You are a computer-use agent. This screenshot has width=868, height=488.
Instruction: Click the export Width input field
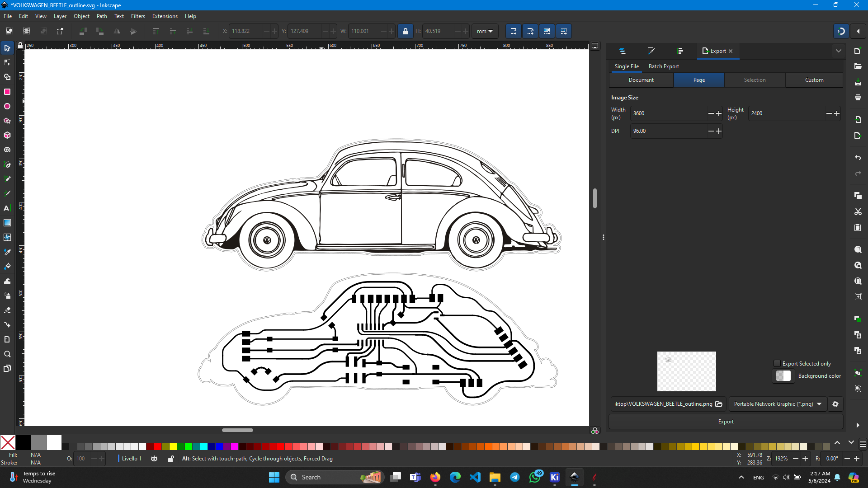coord(668,113)
